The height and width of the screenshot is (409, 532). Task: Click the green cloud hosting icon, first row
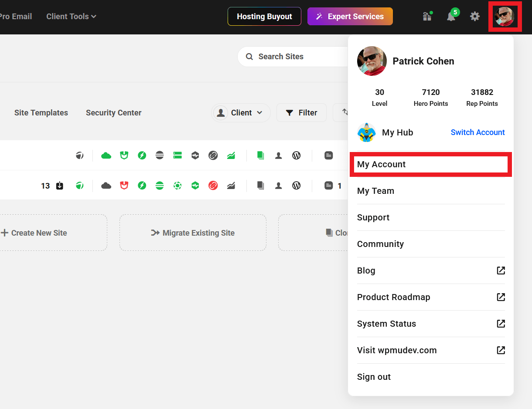(106, 155)
